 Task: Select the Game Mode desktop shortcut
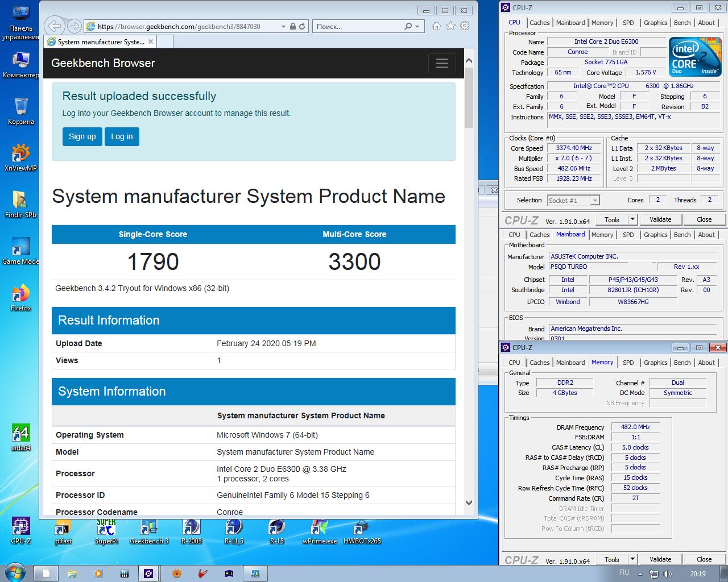tap(21, 251)
